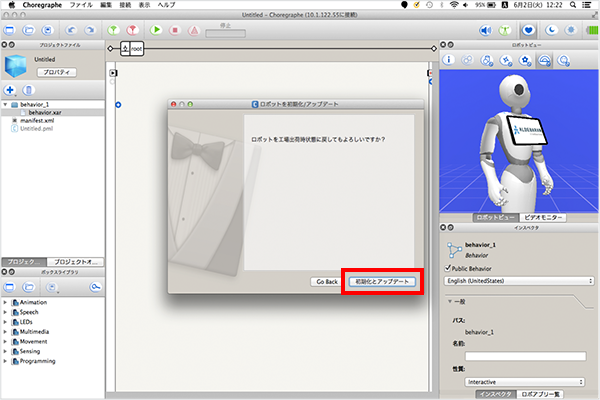Open the English (UnitedStates) language dropdown
600x400 pixels.
(x=514, y=281)
